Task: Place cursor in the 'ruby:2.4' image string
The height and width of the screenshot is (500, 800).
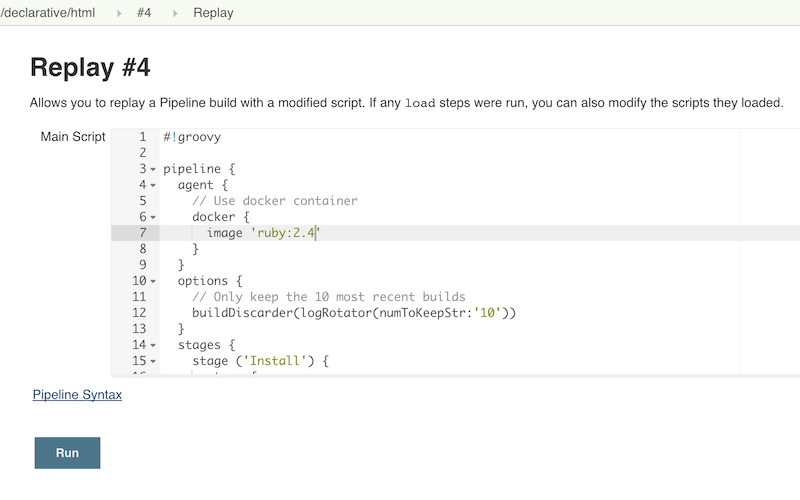Action: [x=285, y=233]
